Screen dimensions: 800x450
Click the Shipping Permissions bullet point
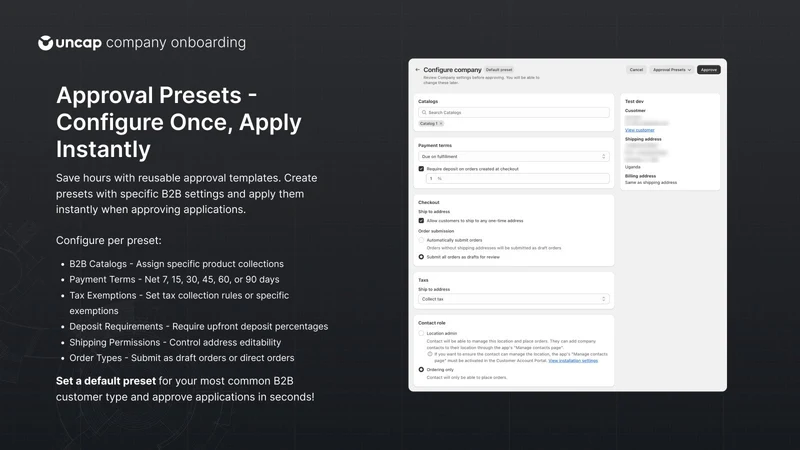point(175,342)
